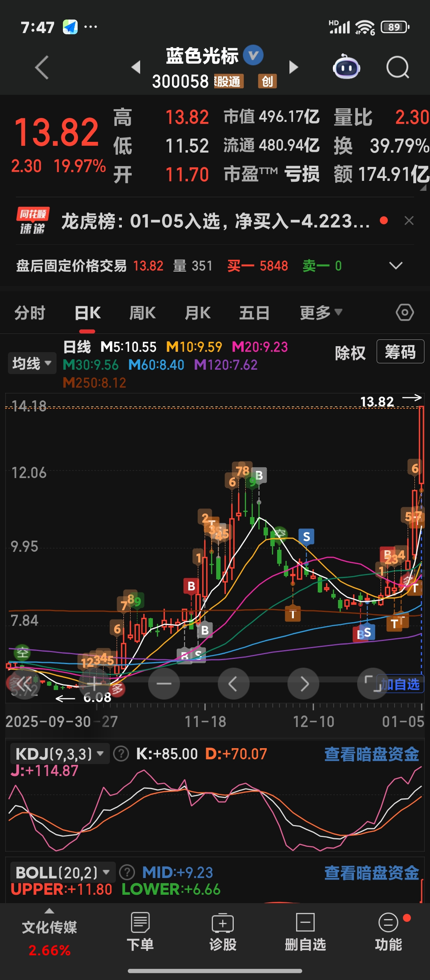The width and height of the screenshot is (430, 980).
Task: Open the KDJ help question mark
Action: pyautogui.click(x=121, y=754)
